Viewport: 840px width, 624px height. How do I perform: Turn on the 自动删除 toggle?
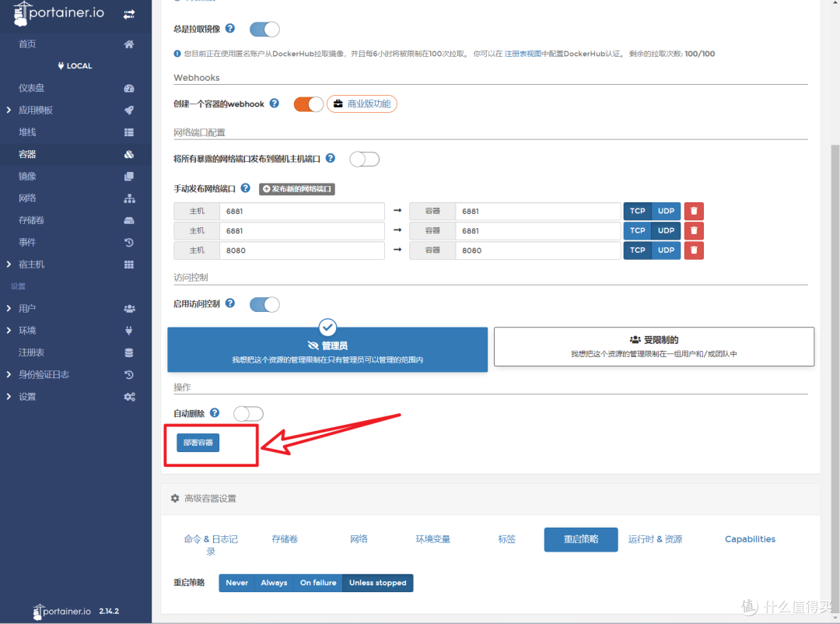tap(248, 413)
